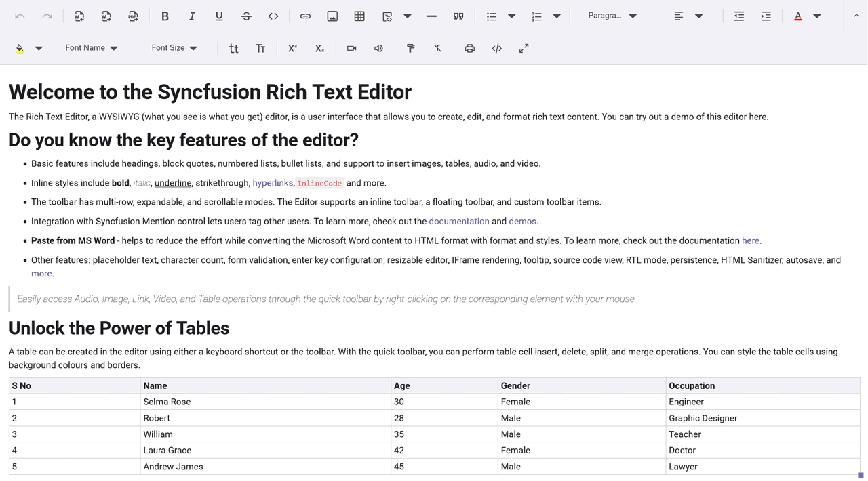Print the editor content
The height and width of the screenshot is (481, 868).
(x=469, y=48)
